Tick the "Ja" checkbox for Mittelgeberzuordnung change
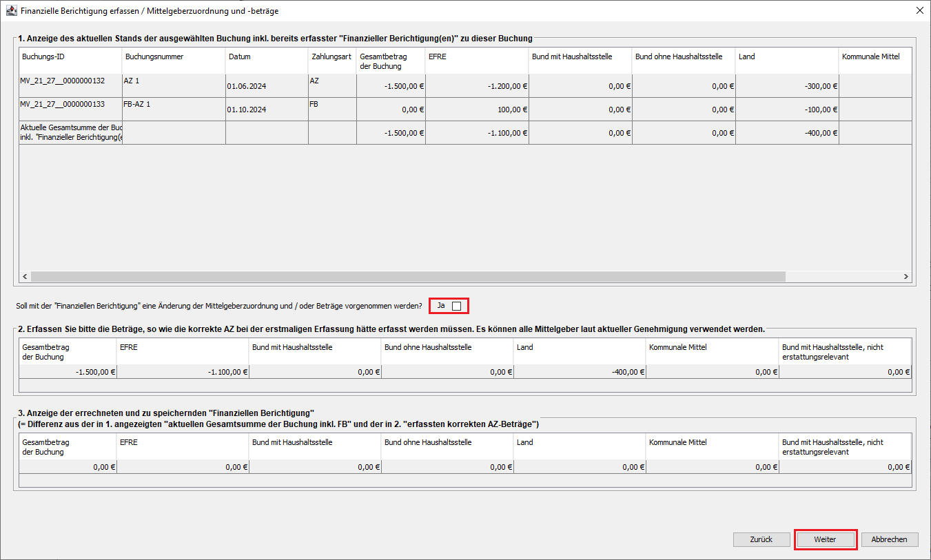This screenshot has width=931, height=560. (x=456, y=306)
